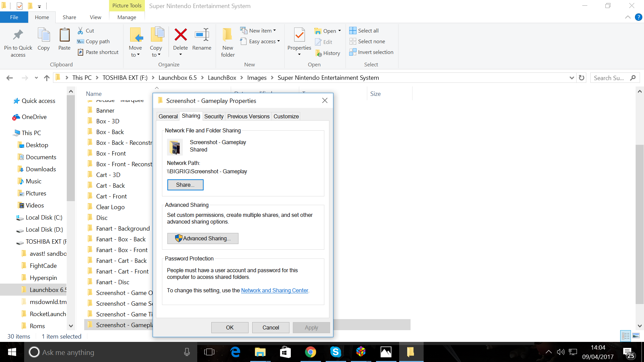The height and width of the screenshot is (362, 644).
Task: Select the Fanart - Disc folder
Action: tap(113, 282)
